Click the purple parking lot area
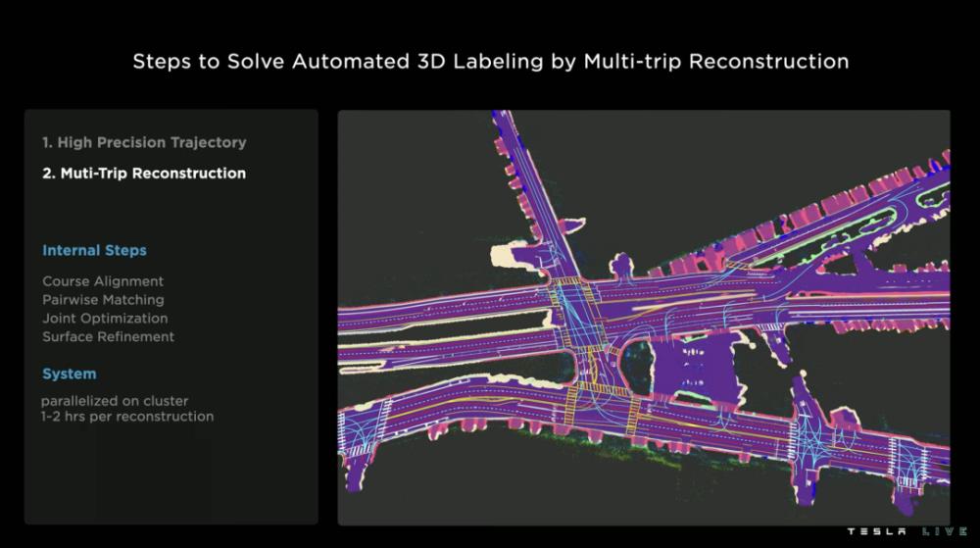The height and width of the screenshot is (548, 980). click(695, 369)
